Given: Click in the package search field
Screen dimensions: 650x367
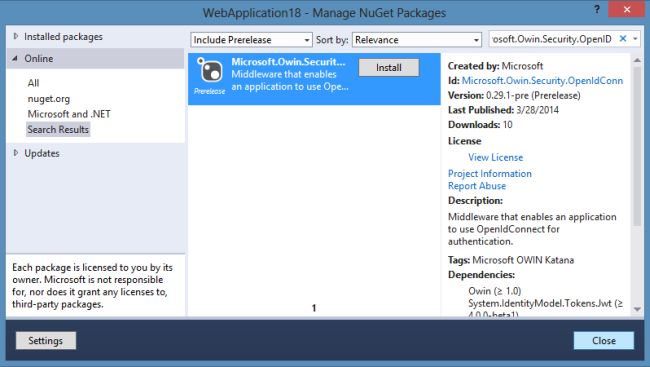Looking at the screenshot, I should [x=552, y=39].
